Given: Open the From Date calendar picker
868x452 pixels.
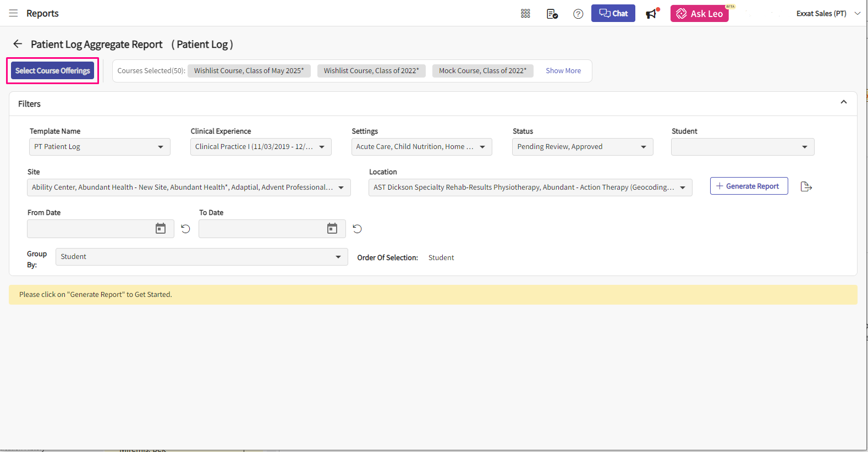Looking at the screenshot, I should click(161, 229).
